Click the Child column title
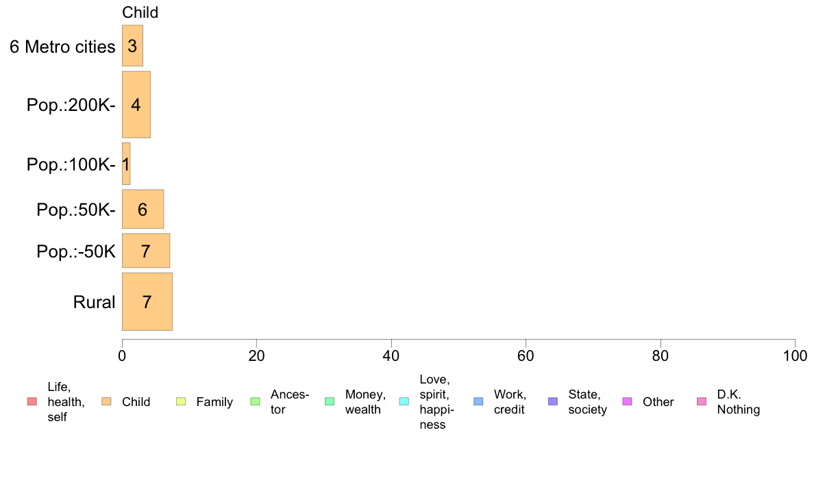 point(140,12)
